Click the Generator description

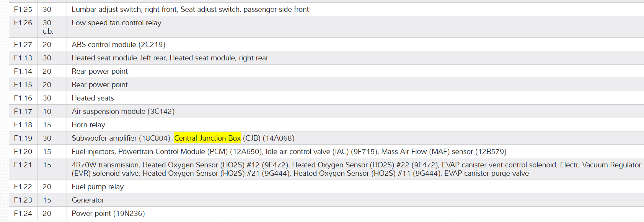click(88, 200)
